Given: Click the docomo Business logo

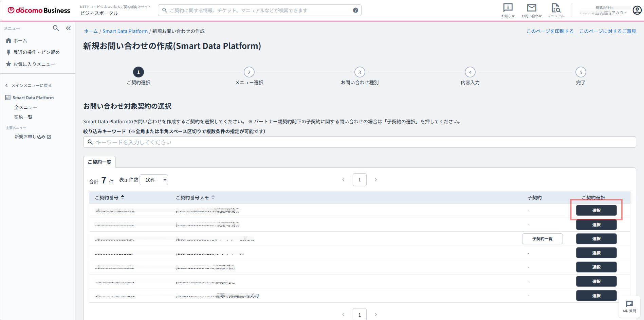Looking at the screenshot, I should (x=39, y=10).
